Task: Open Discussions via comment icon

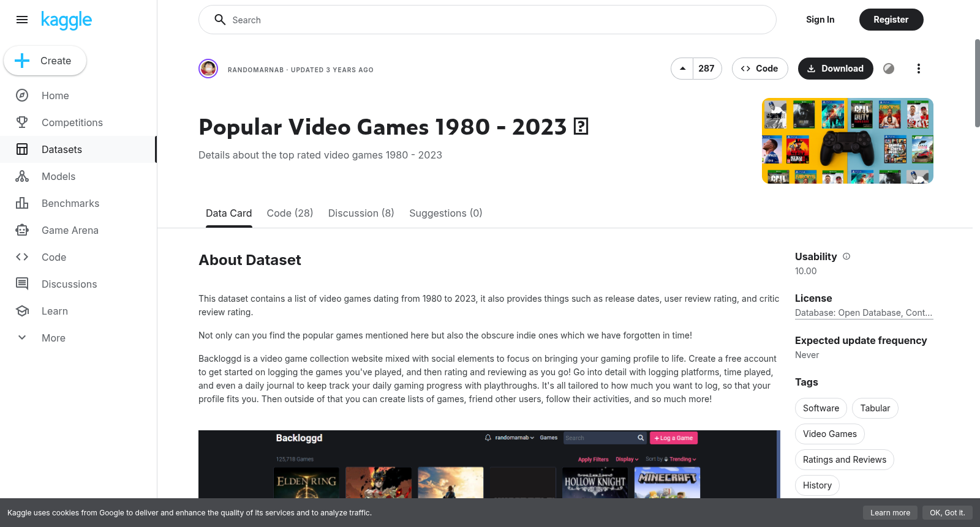Action: tap(22, 284)
